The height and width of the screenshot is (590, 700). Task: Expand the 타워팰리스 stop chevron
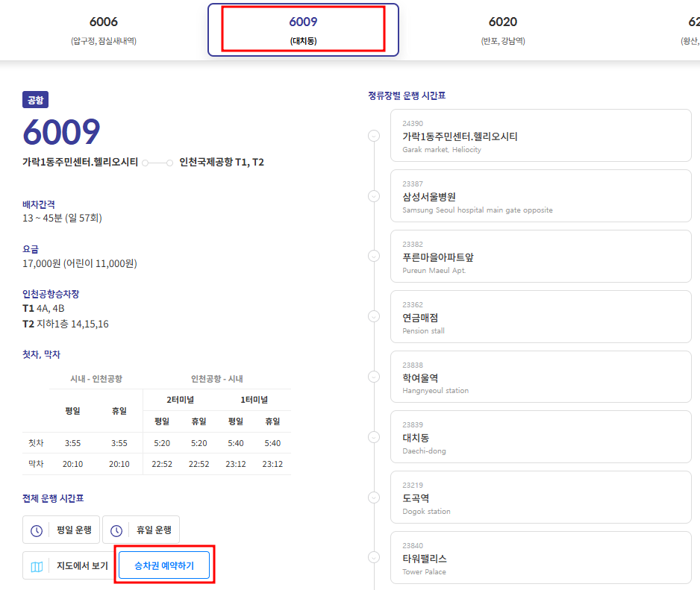pyautogui.click(x=374, y=557)
